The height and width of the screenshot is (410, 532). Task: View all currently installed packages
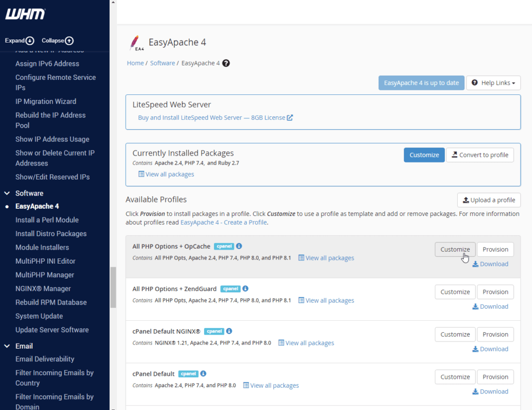(x=166, y=174)
